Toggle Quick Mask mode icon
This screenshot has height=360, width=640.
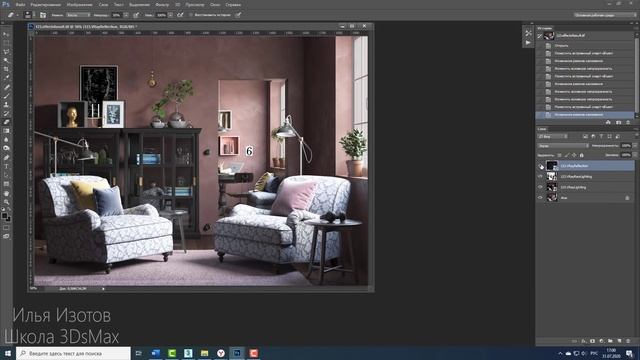pos(6,228)
